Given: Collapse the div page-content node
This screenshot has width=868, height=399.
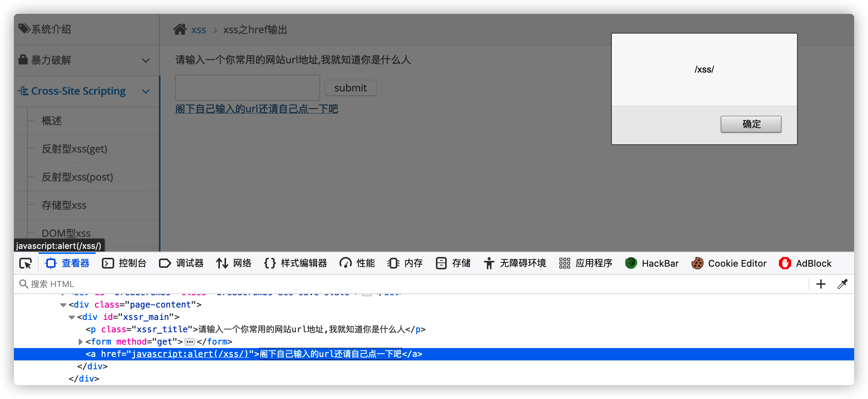Looking at the screenshot, I should pos(63,305).
